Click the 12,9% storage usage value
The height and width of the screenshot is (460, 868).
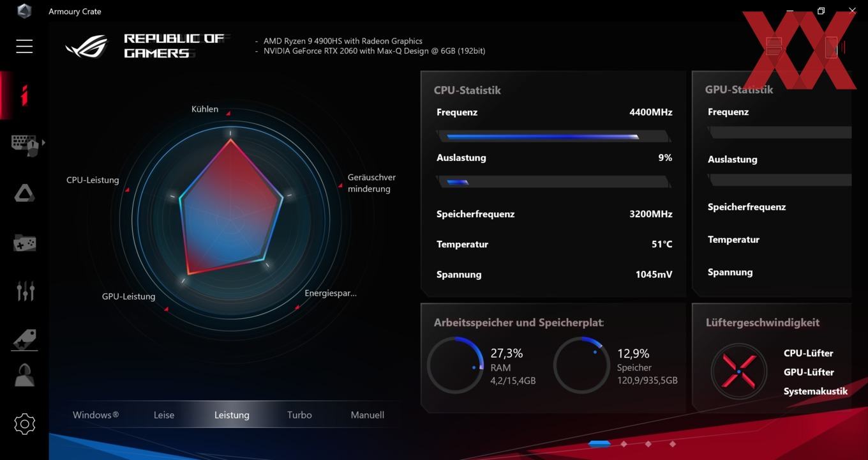tap(633, 353)
